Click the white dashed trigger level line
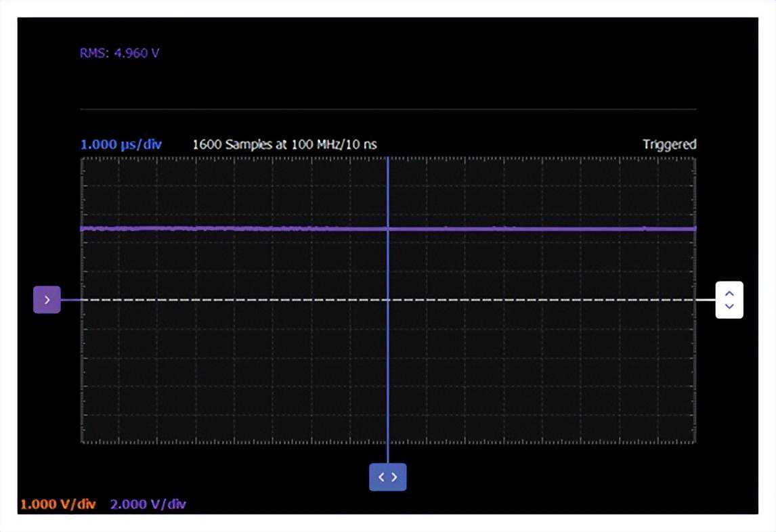The width and height of the screenshot is (776, 532). tap(542, 300)
